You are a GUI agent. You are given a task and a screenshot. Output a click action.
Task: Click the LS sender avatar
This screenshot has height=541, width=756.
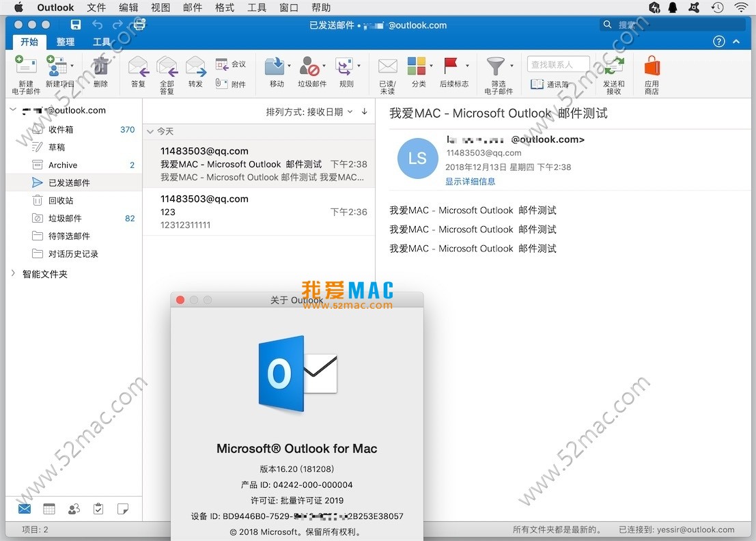click(x=417, y=158)
